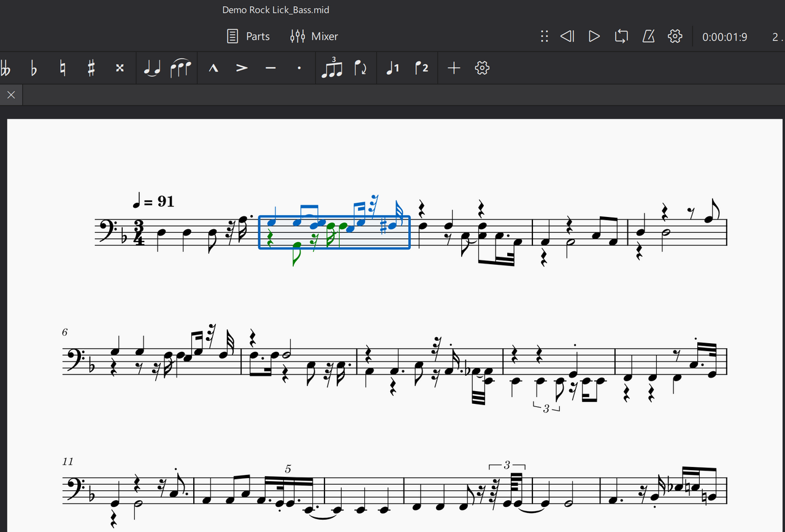Open the tuplet dropdown

(x=332, y=68)
